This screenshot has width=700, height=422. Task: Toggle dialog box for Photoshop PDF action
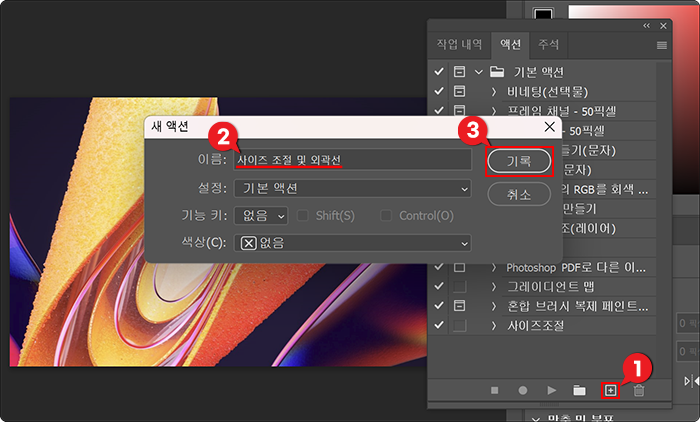point(459,267)
